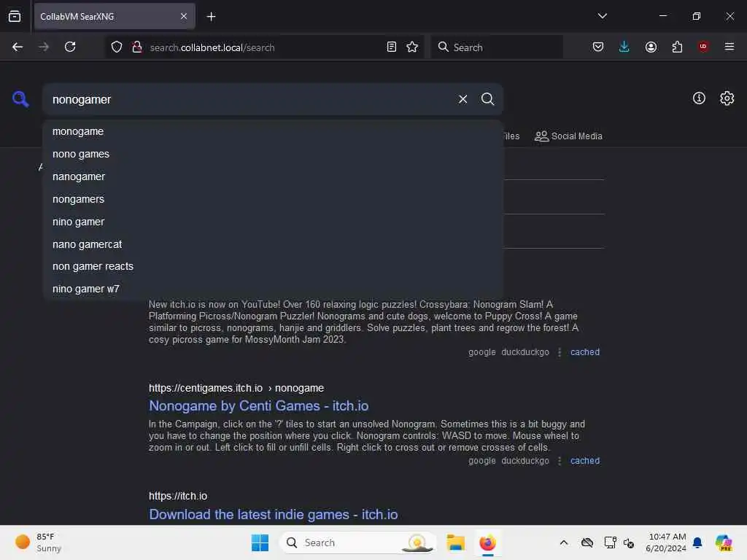The height and width of the screenshot is (560, 747).
Task: Click the Firefox taskbar icon
Action: tap(487, 542)
